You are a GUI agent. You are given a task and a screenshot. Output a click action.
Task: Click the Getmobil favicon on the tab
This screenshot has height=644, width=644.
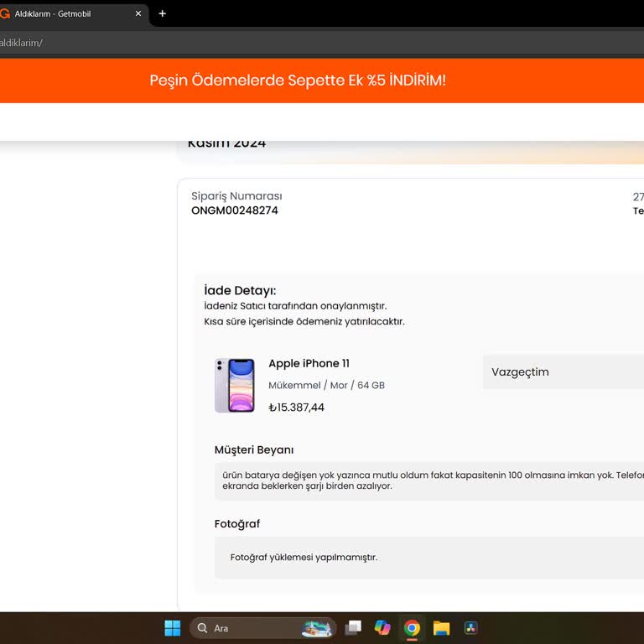coord(4,13)
